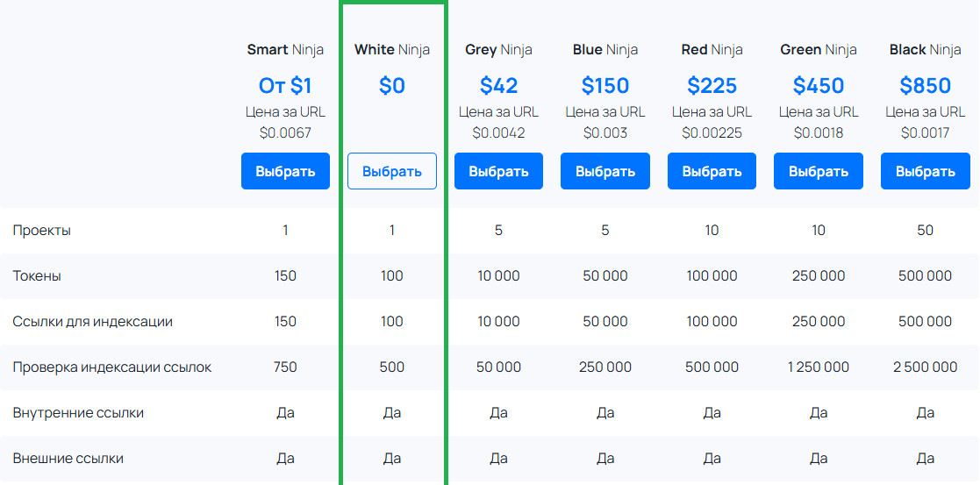Select the White Ninja free plan button

(392, 171)
